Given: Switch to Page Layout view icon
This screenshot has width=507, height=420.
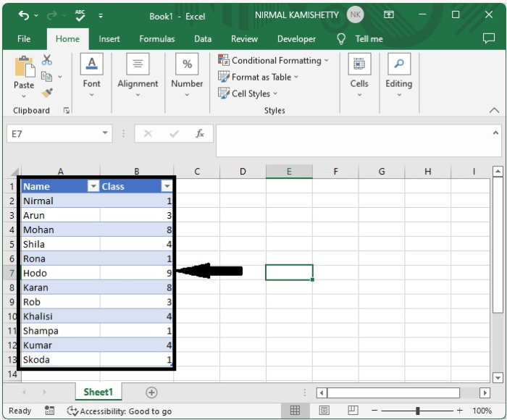Looking at the screenshot, I should pos(324,411).
